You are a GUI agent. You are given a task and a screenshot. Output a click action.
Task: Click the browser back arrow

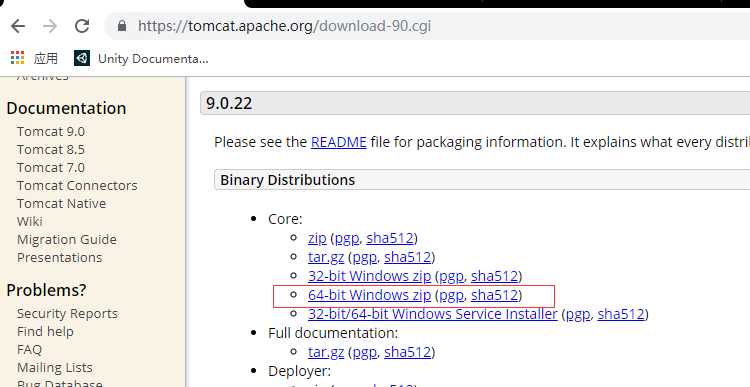point(18,26)
